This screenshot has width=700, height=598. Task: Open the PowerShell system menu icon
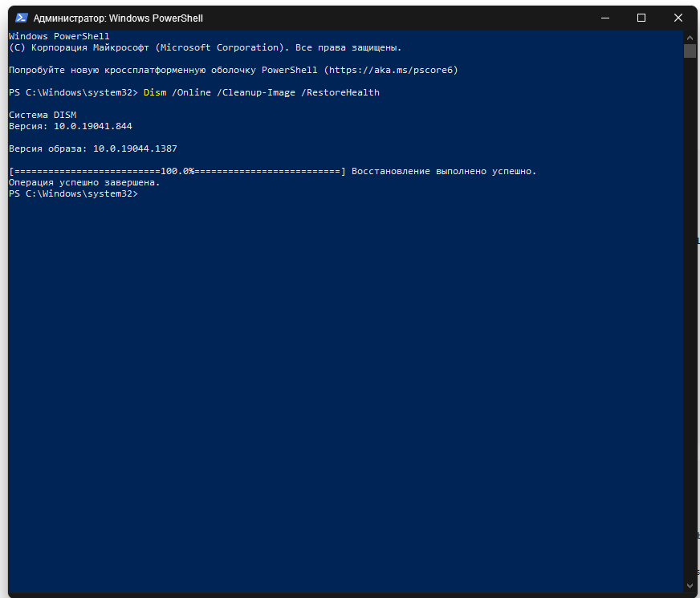[21, 18]
